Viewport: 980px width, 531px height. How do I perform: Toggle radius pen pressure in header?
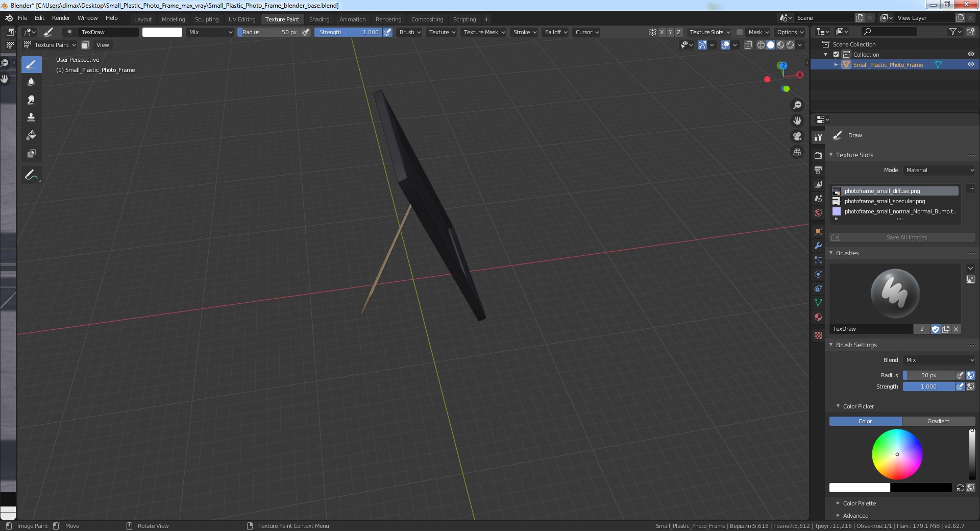tap(306, 32)
